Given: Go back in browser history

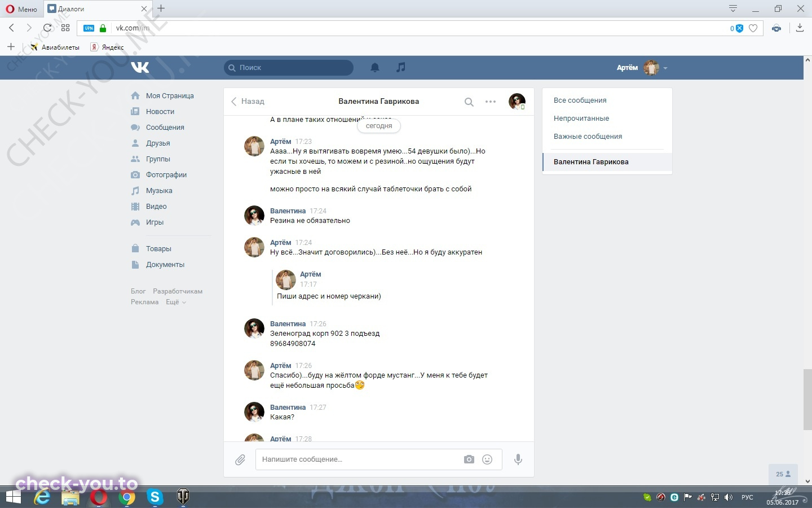Looking at the screenshot, I should coord(11,28).
